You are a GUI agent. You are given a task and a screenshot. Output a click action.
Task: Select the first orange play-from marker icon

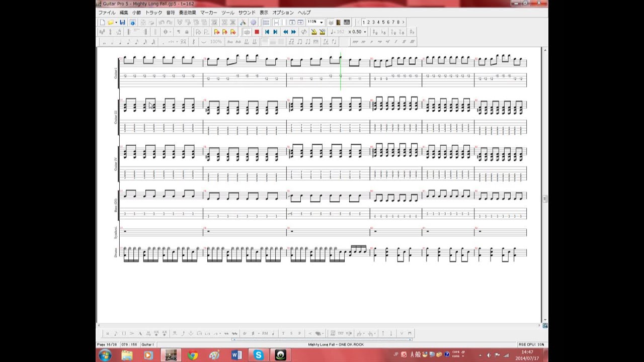(216, 32)
